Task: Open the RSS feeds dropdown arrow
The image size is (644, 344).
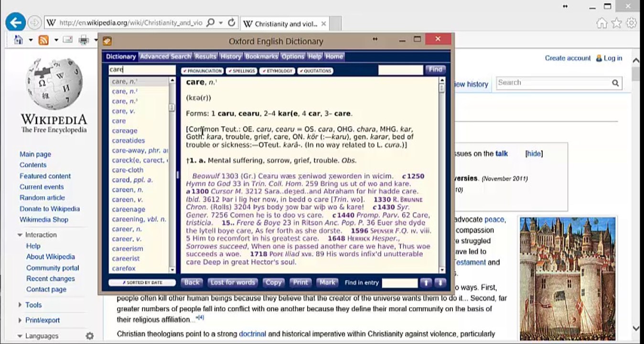Action: [55, 40]
